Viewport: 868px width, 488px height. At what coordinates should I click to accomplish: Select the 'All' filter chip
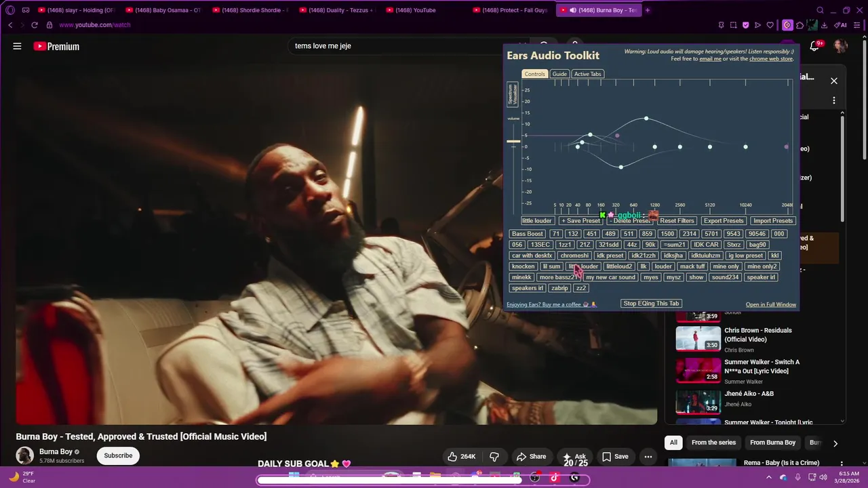click(x=673, y=443)
